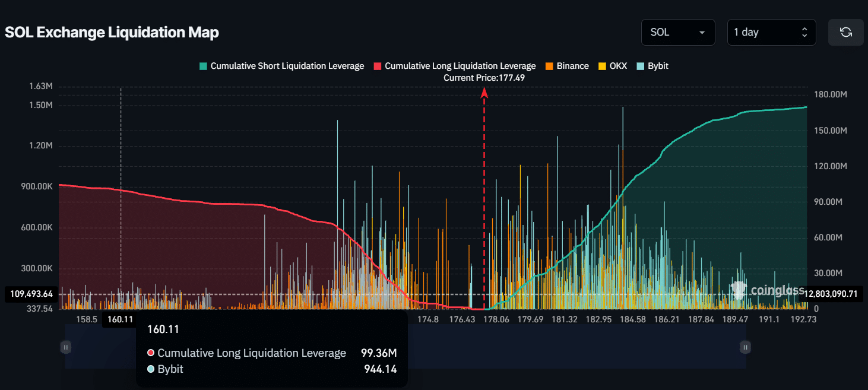Viewport: 868px width, 390px height.
Task: Toggle the OKX legend series
Action: (612, 66)
